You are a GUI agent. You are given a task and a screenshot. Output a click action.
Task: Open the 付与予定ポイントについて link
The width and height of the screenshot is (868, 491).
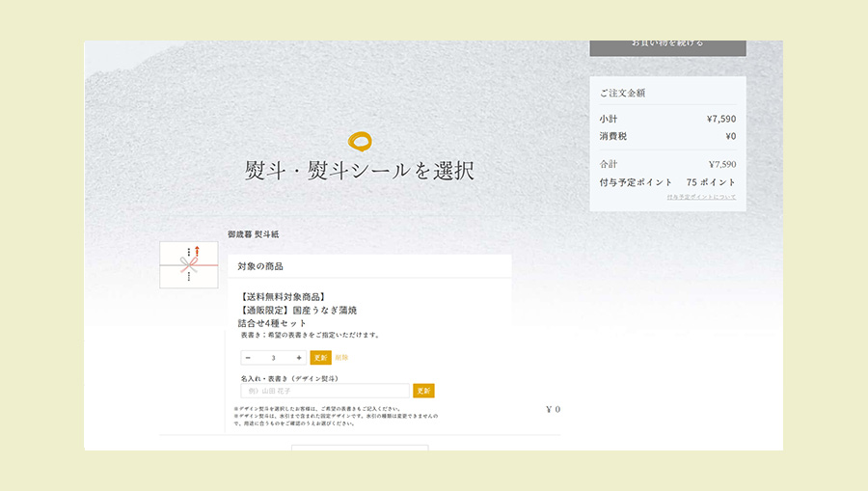tap(700, 197)
